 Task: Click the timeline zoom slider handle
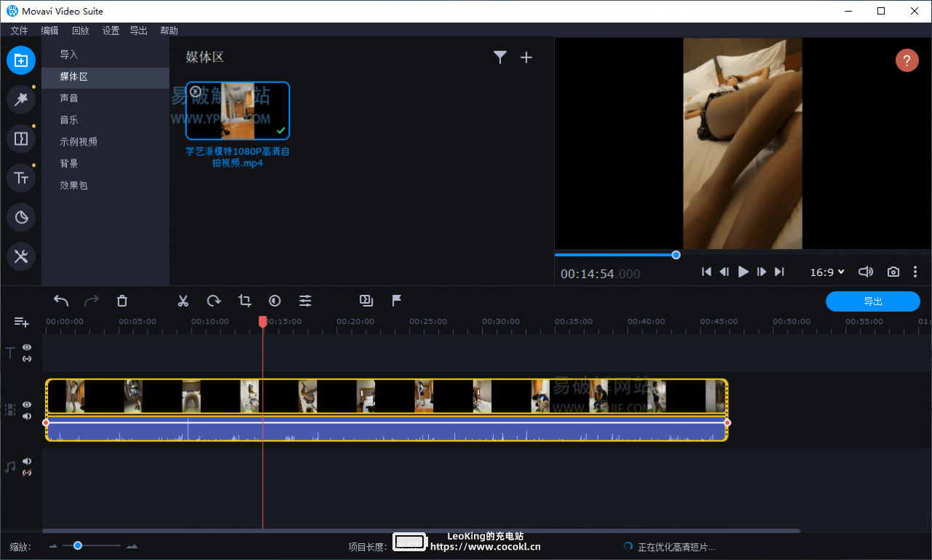(77, 545)
